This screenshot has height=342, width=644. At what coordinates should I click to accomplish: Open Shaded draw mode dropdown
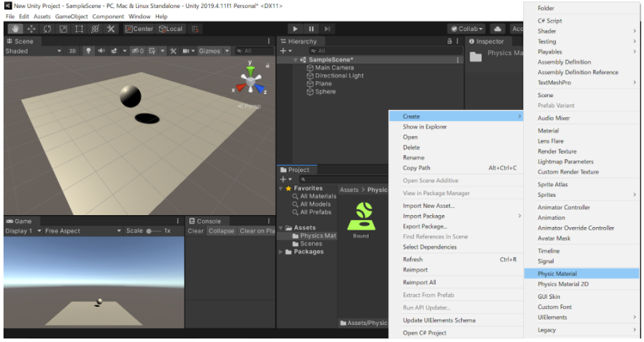[33, 51]
